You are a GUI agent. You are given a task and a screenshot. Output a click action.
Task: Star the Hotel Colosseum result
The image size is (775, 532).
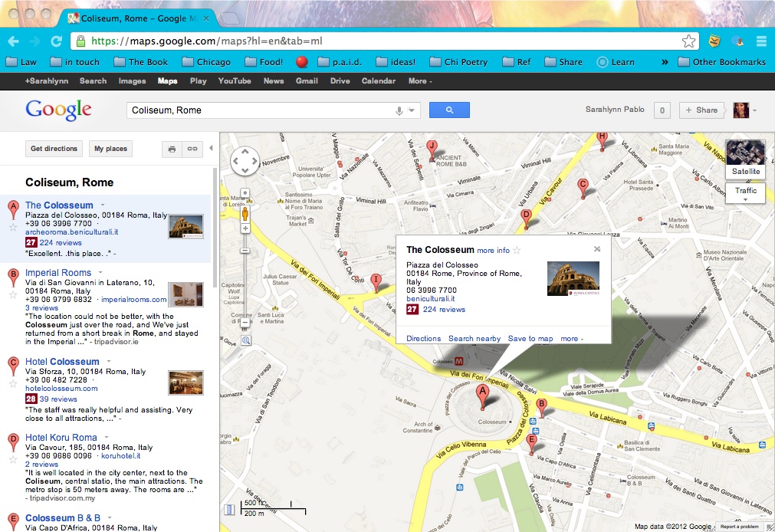(x=13, y=384)
